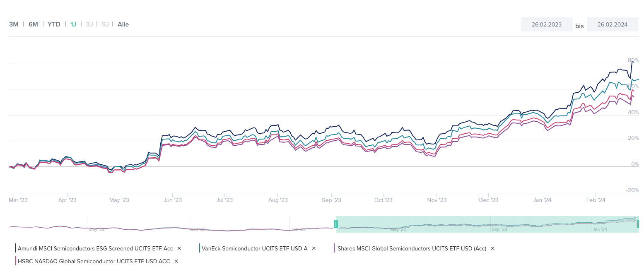644x279 pixels.
Task: Click right handle of navigator range
Action: 638,224
